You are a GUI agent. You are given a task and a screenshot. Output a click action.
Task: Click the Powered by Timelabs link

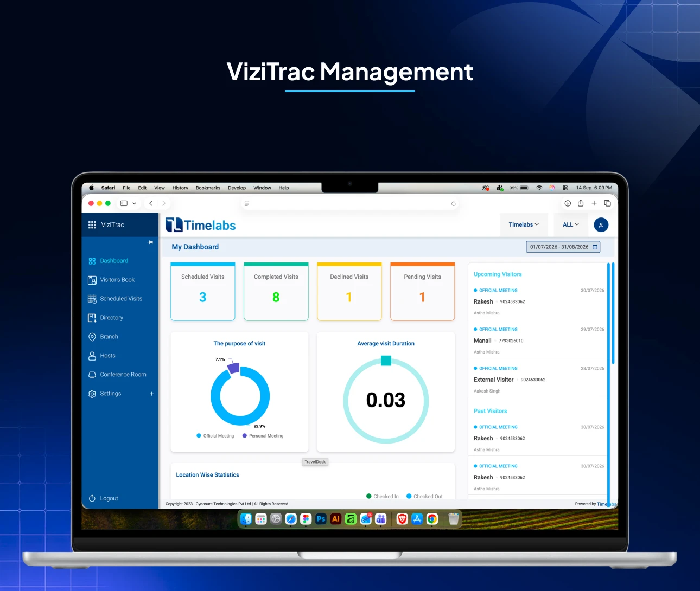(x=596, y=504)
